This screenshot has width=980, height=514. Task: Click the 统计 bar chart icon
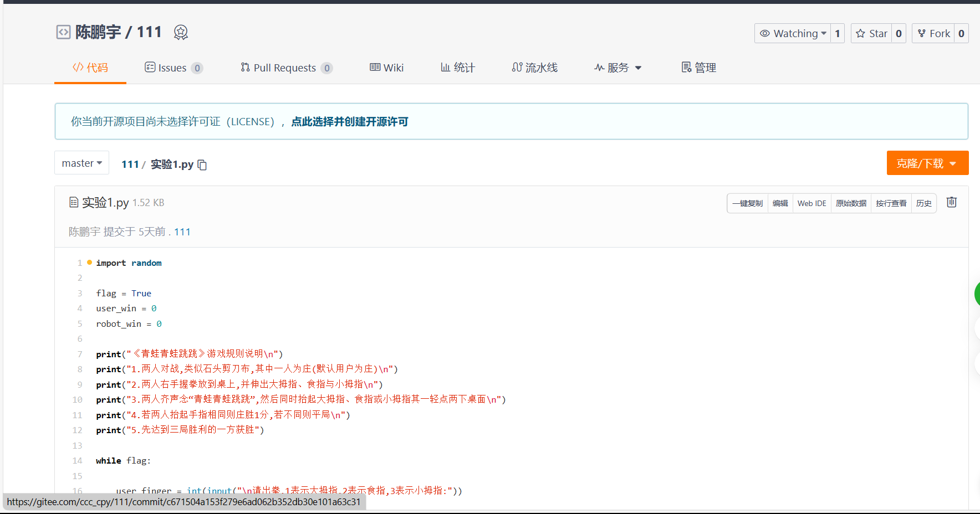pos(445,67)
